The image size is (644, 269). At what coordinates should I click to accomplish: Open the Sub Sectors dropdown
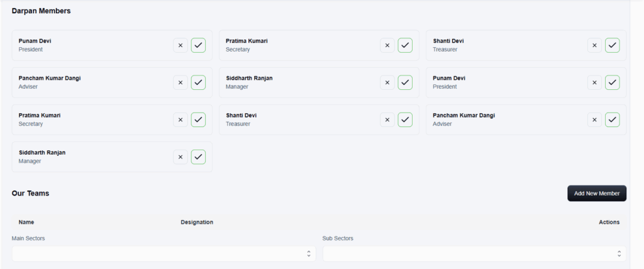474,254
